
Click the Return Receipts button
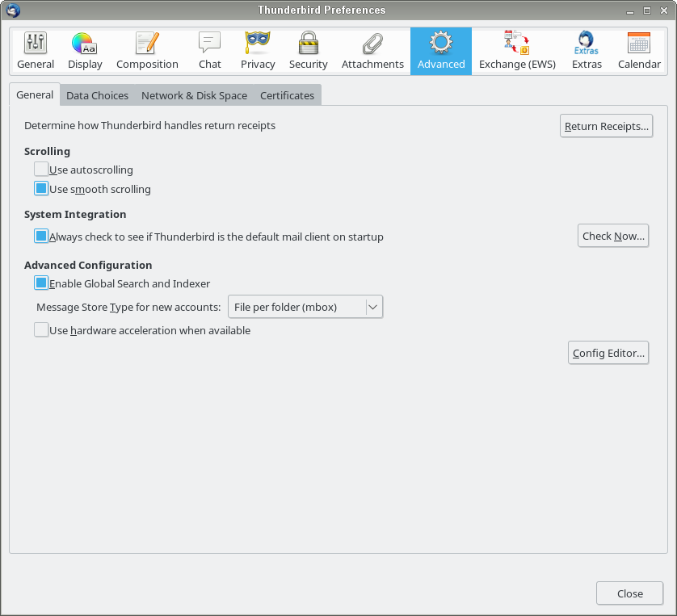click(x=606, y=126)
